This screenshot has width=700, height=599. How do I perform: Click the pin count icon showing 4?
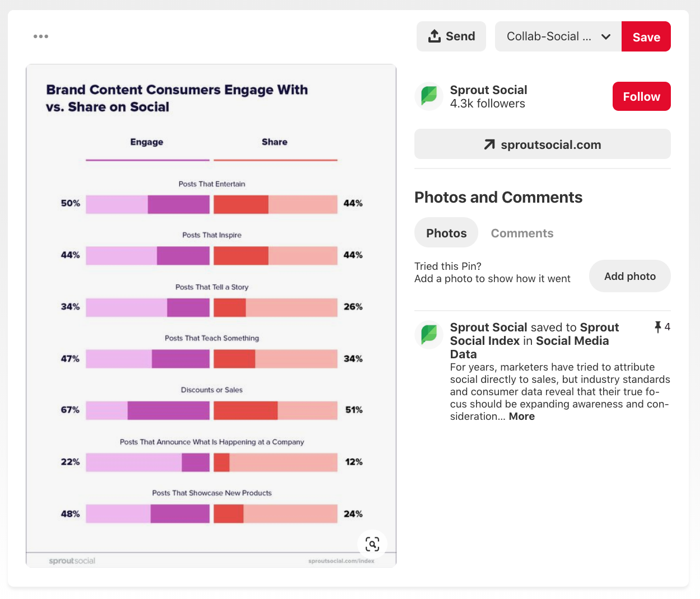pyautogui.click(x=658, y=327)
